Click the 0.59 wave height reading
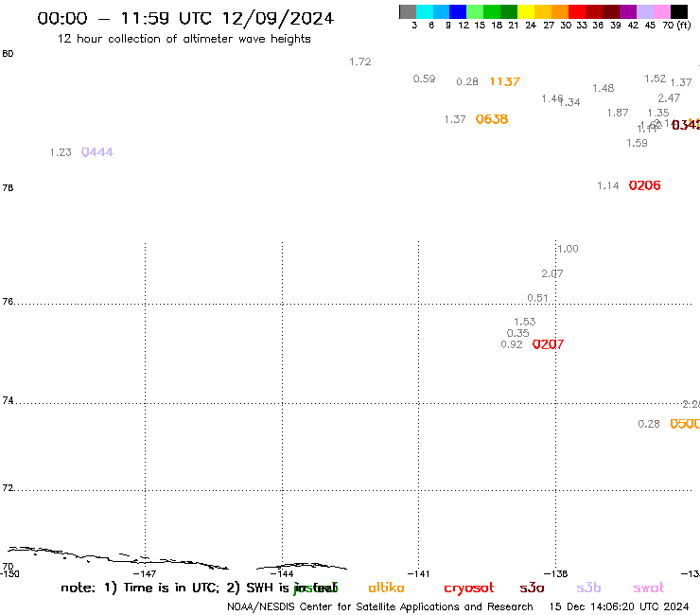The image size is (700, 615). pos(424,79)
